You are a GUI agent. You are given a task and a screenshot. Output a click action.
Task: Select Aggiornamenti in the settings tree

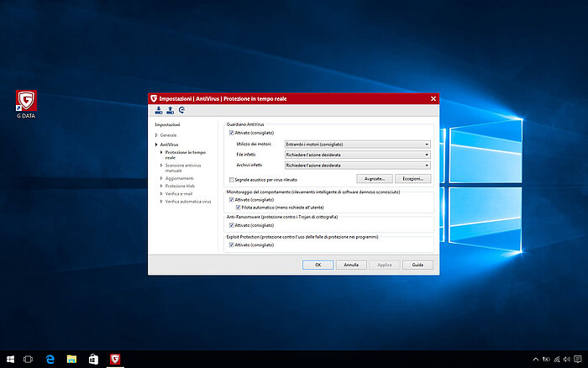coord(179,178)
